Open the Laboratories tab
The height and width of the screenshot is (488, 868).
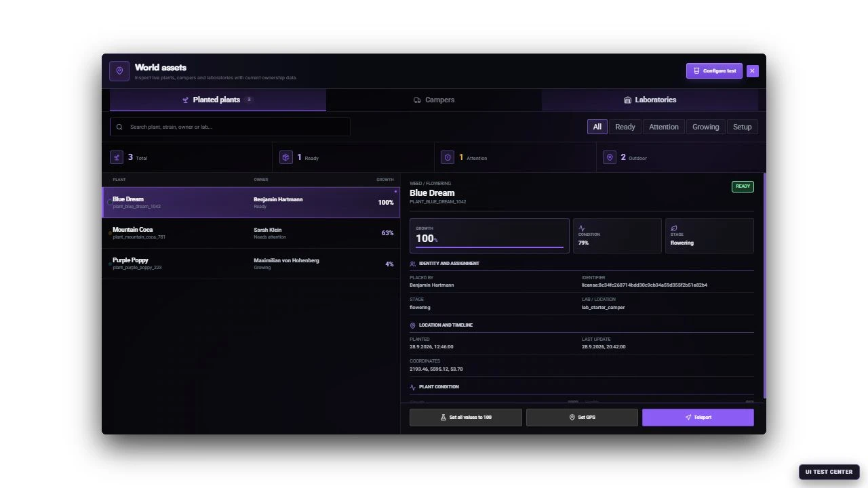tap(650, 100)
